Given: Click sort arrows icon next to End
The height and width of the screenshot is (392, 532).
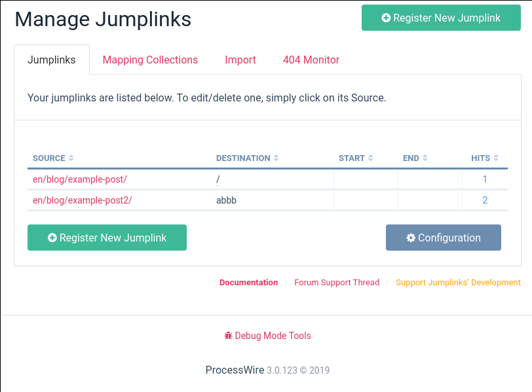Looking at the screenshot, I should 425,158.
